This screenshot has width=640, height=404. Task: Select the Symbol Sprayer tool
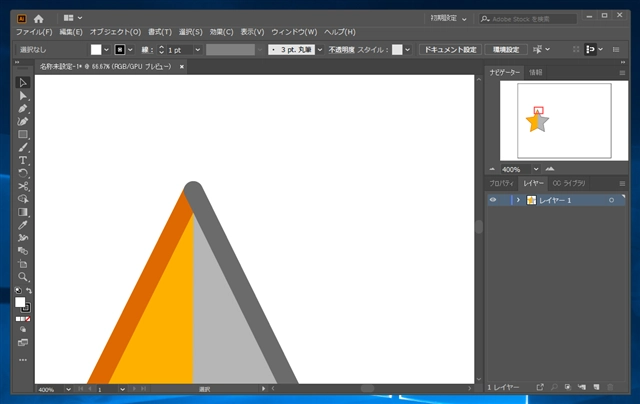point(23,238)
